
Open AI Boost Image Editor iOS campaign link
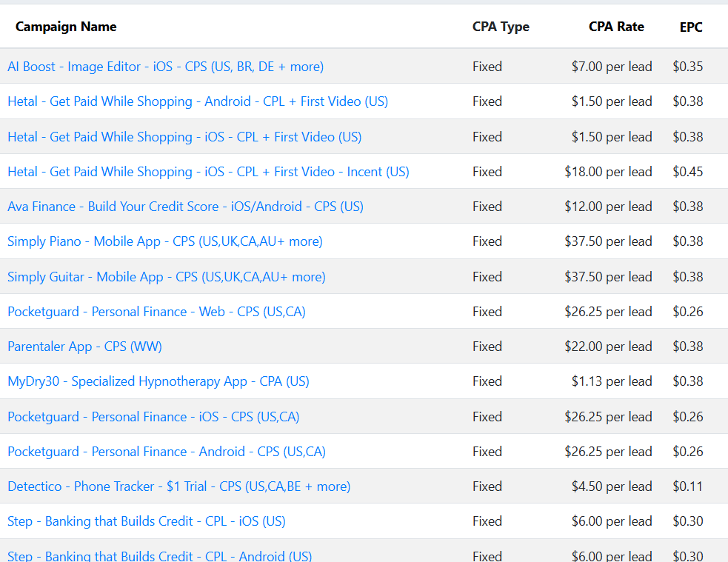pyautogui.click(x=165, y=67)
